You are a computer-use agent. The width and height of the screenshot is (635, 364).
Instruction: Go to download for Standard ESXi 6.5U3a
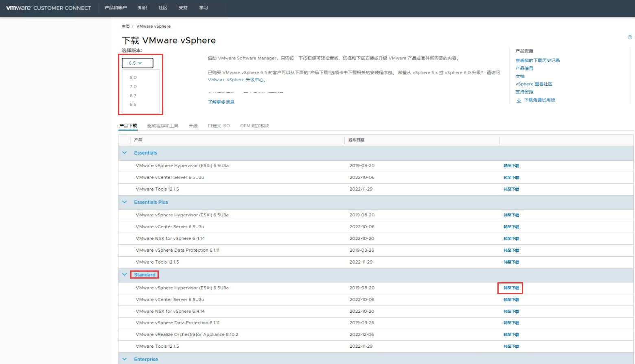(511, 288)
